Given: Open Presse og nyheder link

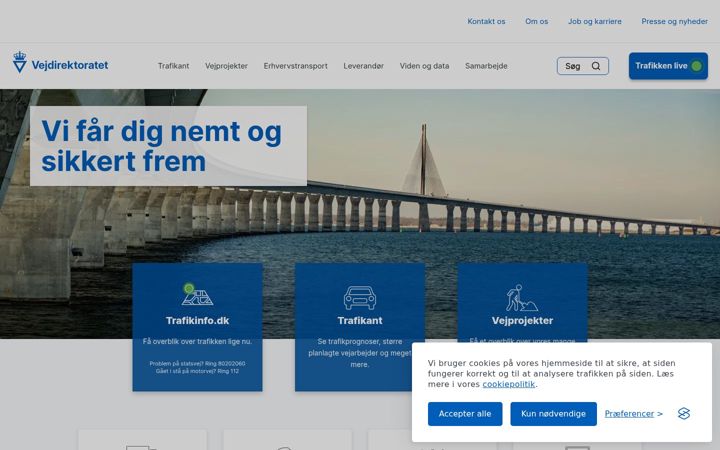Looking at the screenshot, I should point(674,22).
